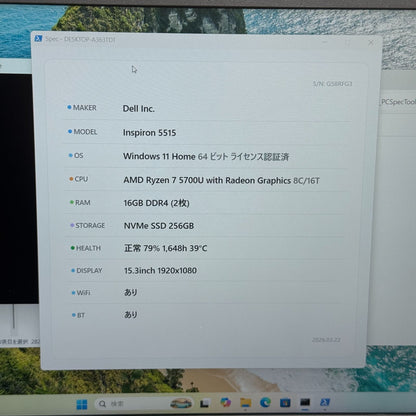This screenshot has height=416, width=416.
Task: Click the WiFi row "あり" value
Action: pos(131,292)
